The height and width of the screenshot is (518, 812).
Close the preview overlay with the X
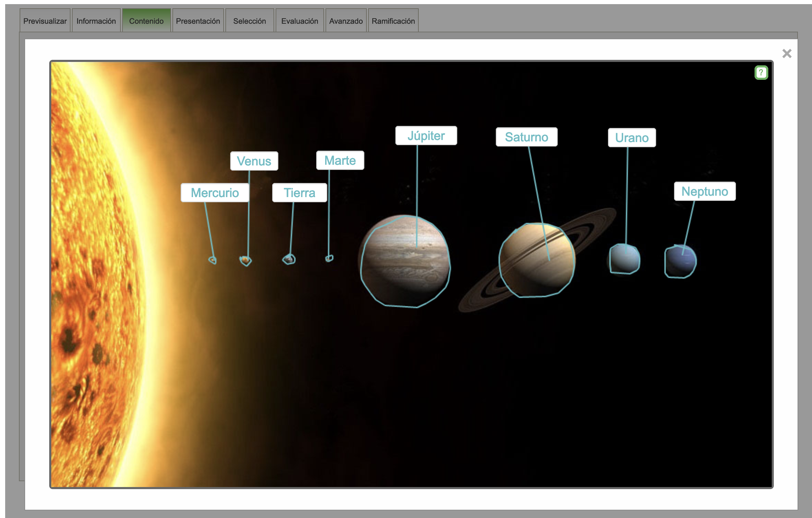(787, 54)
